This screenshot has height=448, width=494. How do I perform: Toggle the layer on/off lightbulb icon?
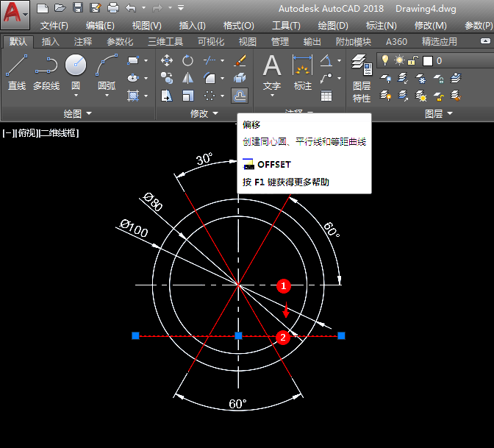tap(384, 60)
